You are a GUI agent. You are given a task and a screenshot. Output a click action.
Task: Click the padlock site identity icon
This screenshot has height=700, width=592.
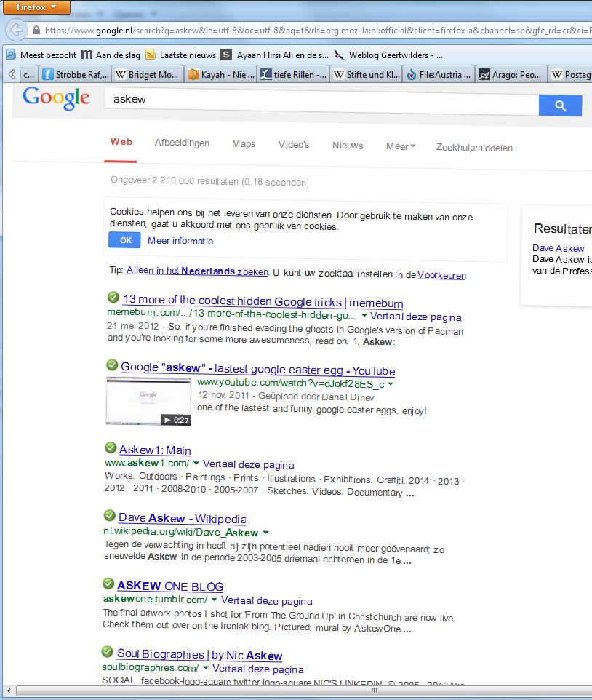[36, 31]
